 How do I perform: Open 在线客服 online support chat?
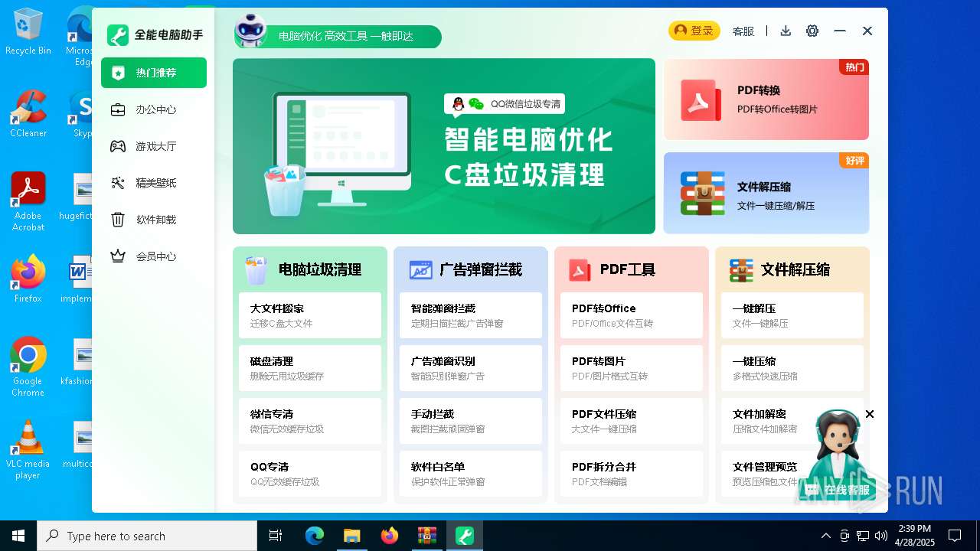pyautogui.click(x=838, y=490)
